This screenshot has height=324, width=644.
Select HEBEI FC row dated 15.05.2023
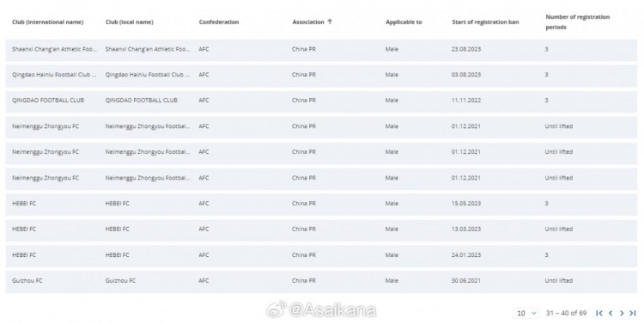(x=321, y=204)
